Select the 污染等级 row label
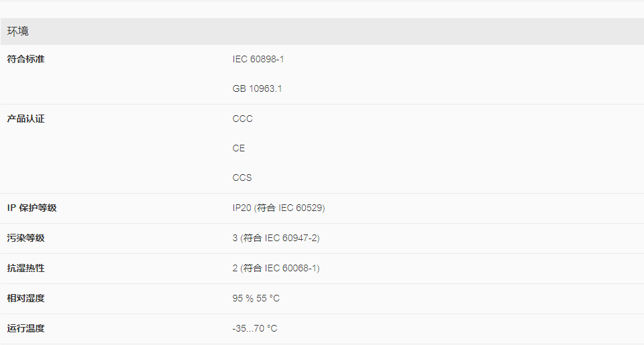Viewport: 644px width, 345px height. click(x=26, y=238)
